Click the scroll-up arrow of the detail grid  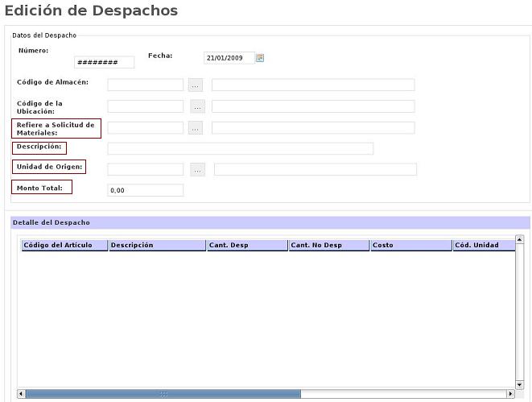519,239
